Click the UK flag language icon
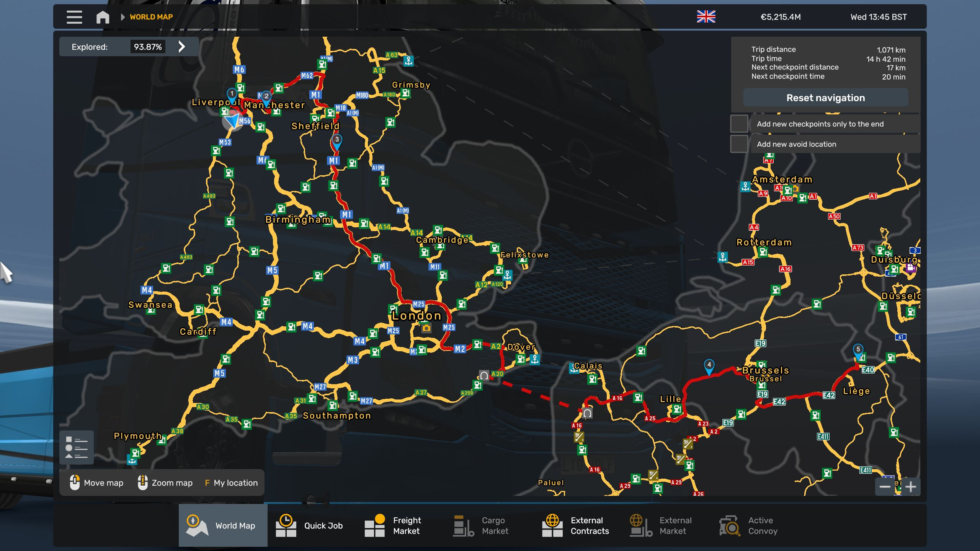Screen dimensions: 980x551 [706, 17]
